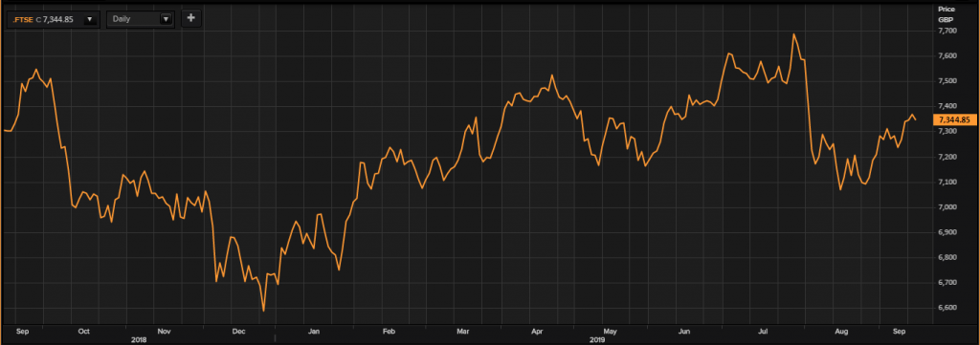The image size is (980, 345).
Task: Click the 6,900 price axis label
Action: pyautogui.click(x=948, y=232)
